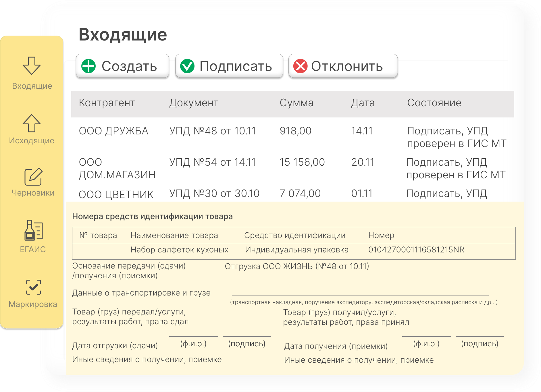The height and width of the screenshot is (392, 541).
Task: Click identification number 0104270001116581215NR
Action: [416, 250]
